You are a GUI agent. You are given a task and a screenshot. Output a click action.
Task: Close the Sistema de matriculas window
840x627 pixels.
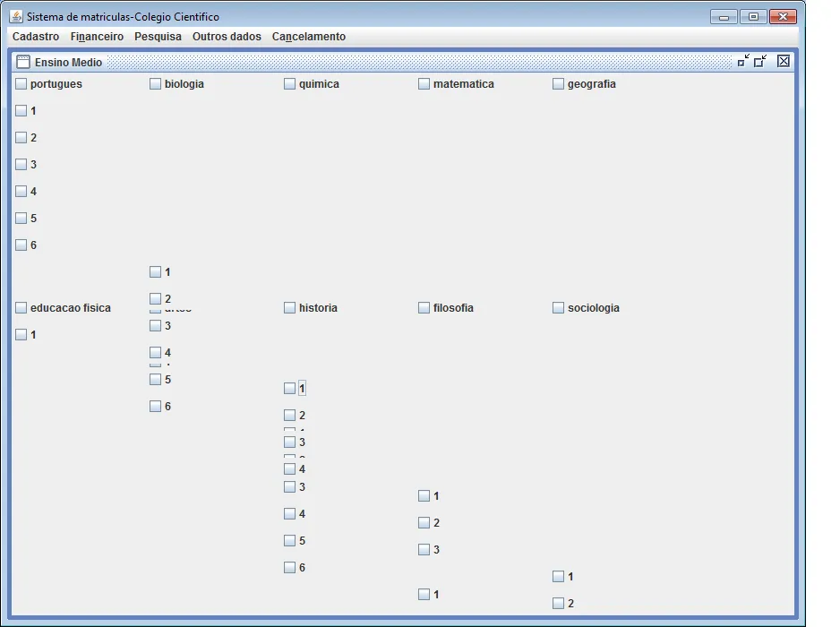point(782,17)
